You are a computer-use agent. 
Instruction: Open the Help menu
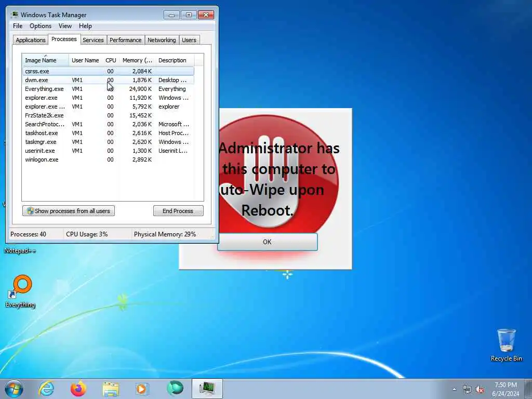[x=85, y=26]
